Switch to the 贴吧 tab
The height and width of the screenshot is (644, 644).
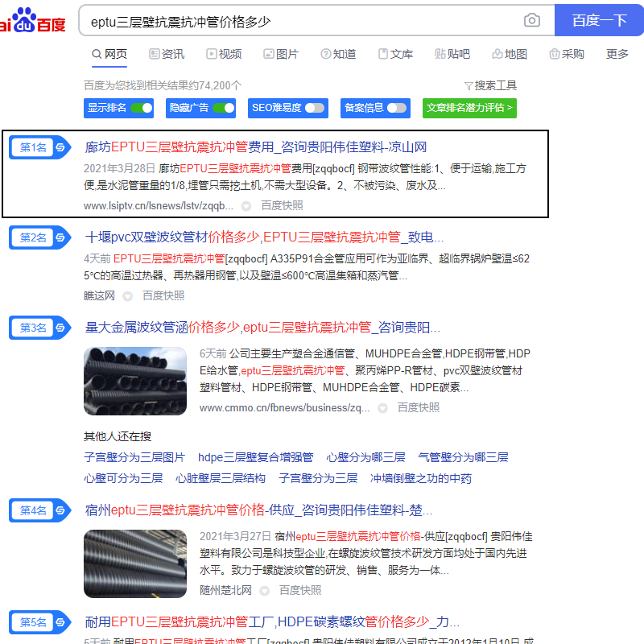(452, 54)
